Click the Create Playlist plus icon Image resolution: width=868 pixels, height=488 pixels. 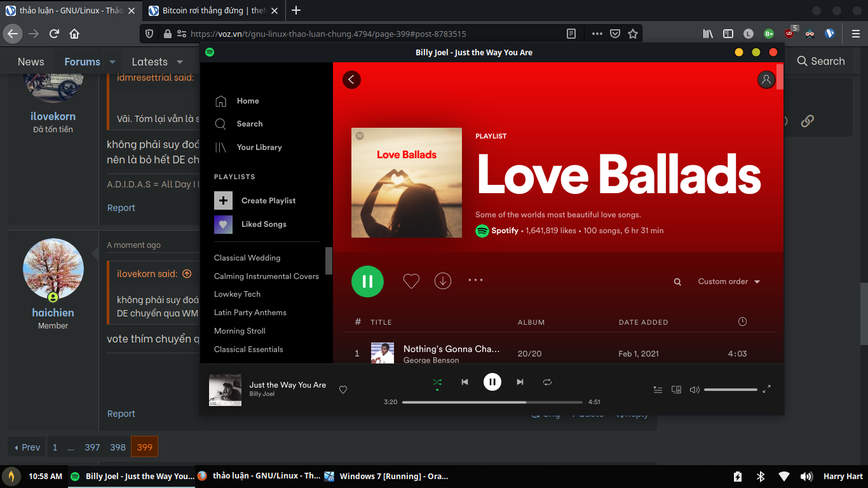coord(223,201)
